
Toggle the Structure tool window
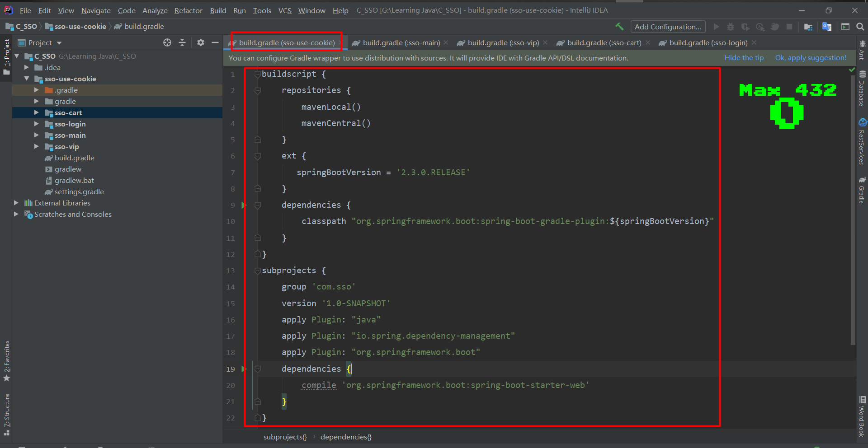point(7,414)
